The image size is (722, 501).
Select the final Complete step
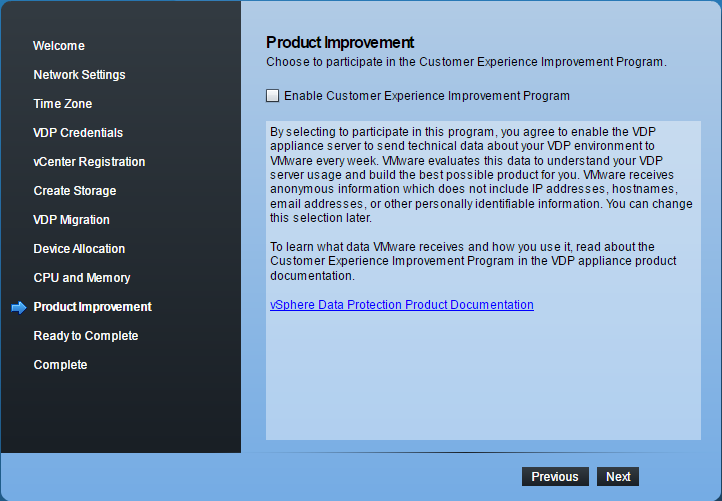click(x=60, y=365)
